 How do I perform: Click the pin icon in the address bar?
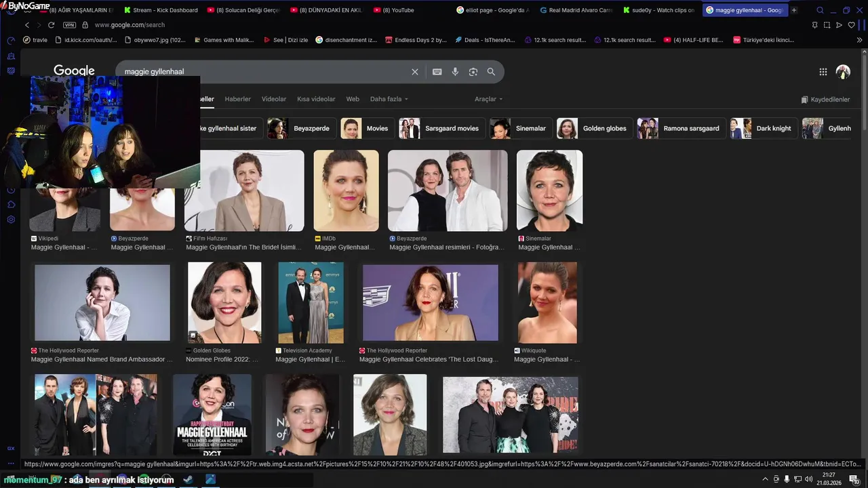tap(814, 25)
